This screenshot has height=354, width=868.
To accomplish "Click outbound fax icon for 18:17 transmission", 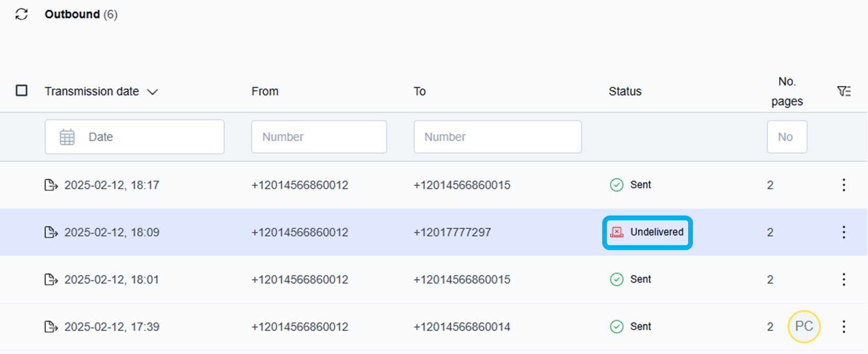I will tap(51, 185).
